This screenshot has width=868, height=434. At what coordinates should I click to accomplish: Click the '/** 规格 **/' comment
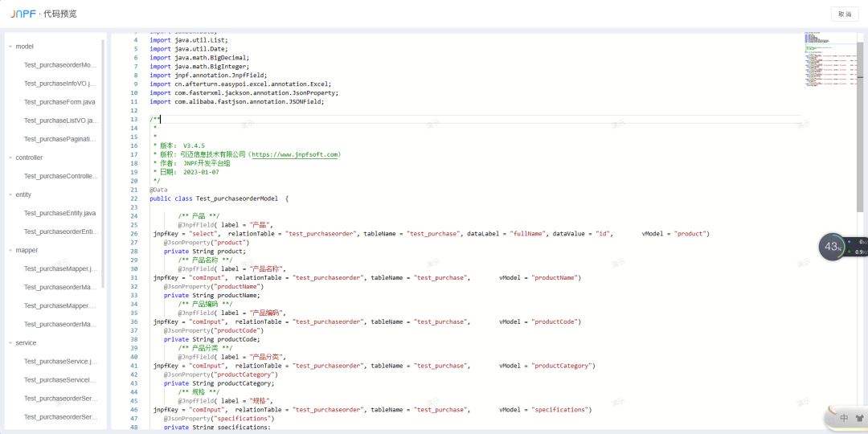[x=199, y=392]
